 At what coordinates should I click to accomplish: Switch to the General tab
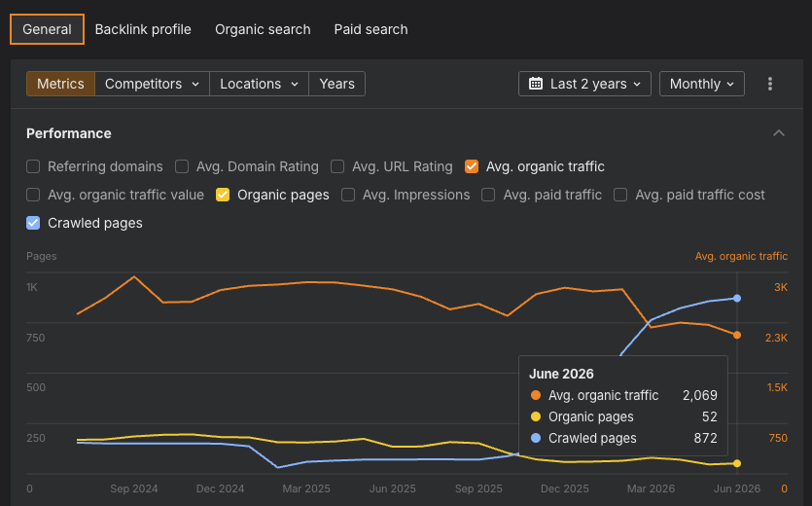(47, 29)
